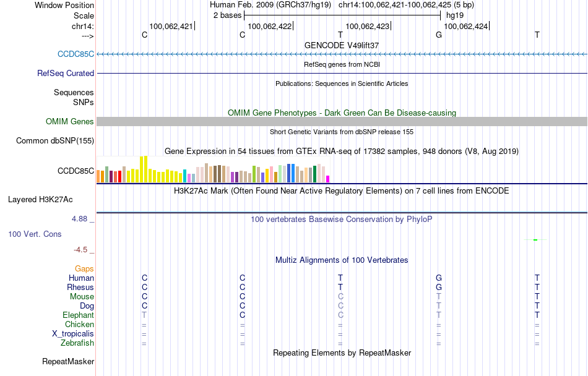Click the gray OMIM Genes bar
Image resolution: width=588 pixels, height=376 pixels.
(x=342, y=121)
